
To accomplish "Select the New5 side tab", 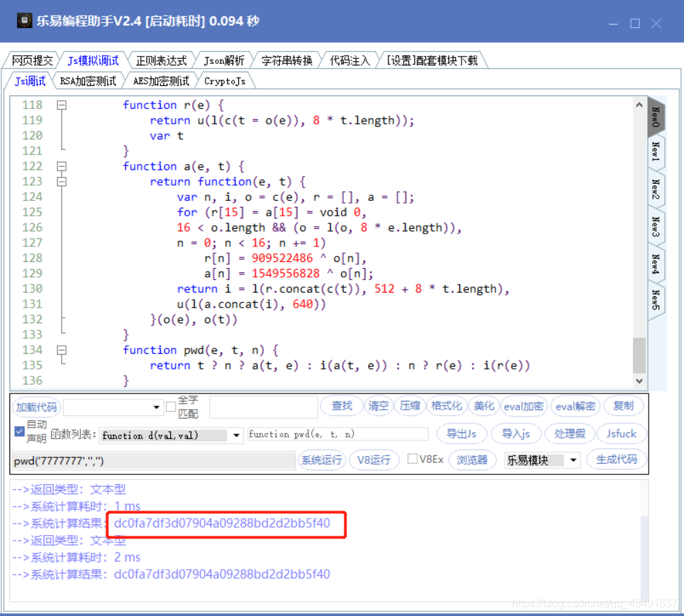I will 655,299.
